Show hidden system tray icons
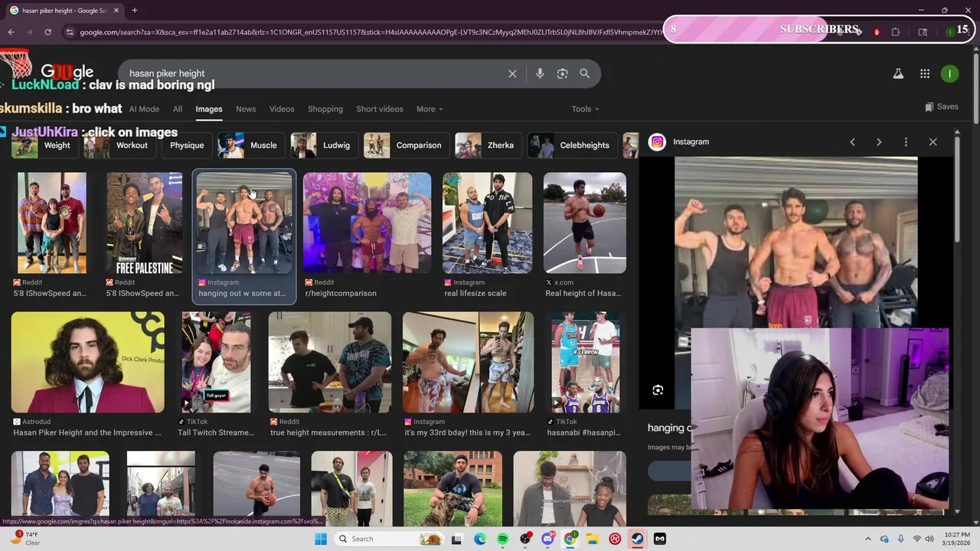The height and width of the screenshot is (551, 980). tap(867, 539)
